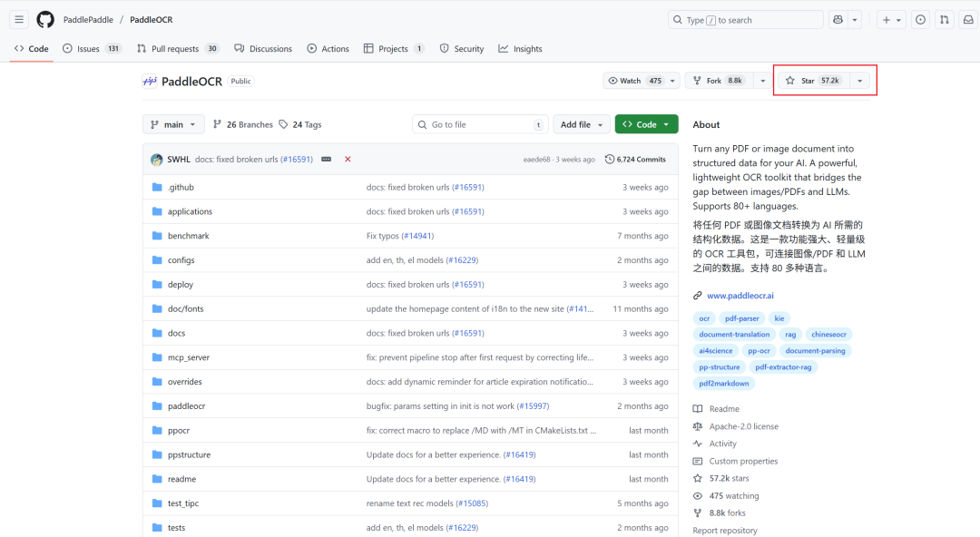The width and height of the screenshot is (980, 537).
Task: Open the Security tab
Action: [x=461, y=48]
